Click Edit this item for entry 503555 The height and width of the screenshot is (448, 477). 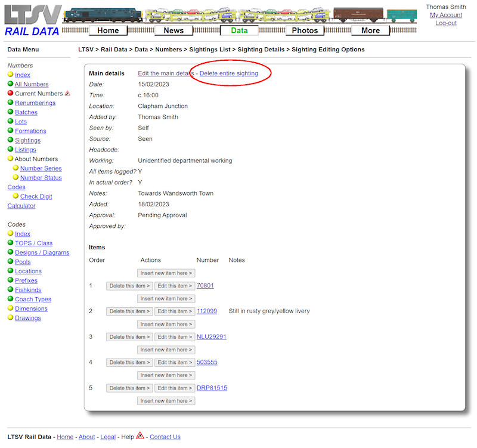click(x=174, y=362)
